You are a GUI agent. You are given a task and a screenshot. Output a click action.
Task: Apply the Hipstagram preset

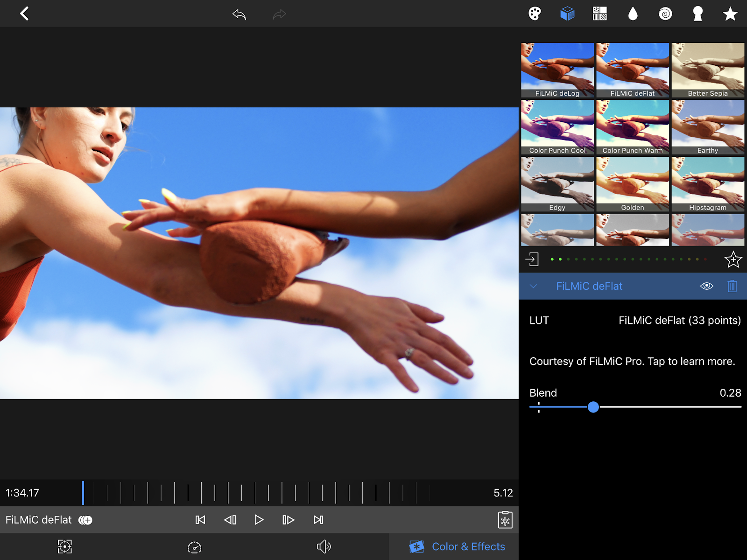(708, 184)
